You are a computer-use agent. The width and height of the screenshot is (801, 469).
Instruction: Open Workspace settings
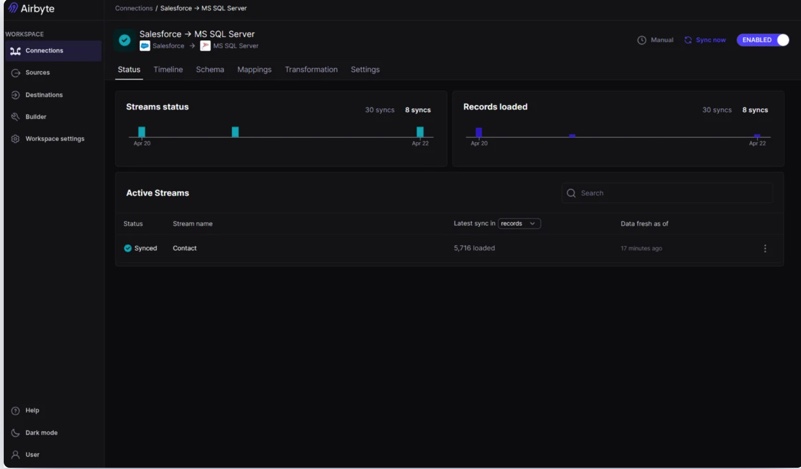tap(53, 139)
